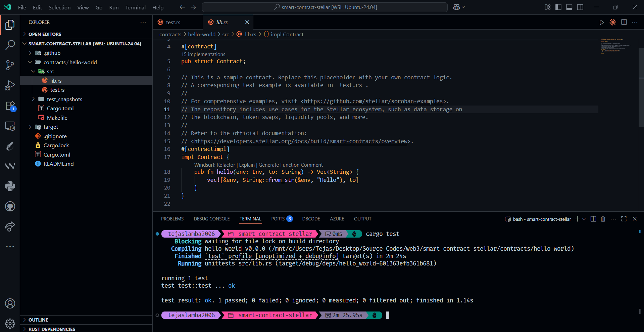Viewport: 644px width, 332px height.
Task: Click Generate Function Comment code lens
Action: (291, 165)
